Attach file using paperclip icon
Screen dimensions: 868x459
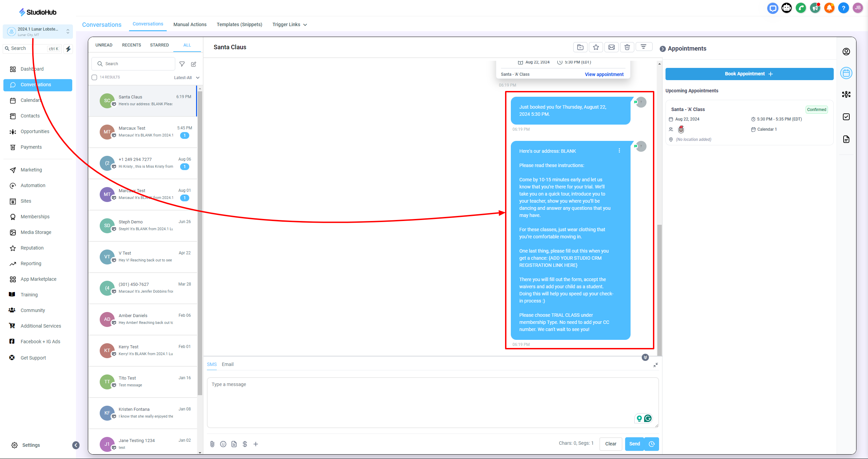pos(212,444)
